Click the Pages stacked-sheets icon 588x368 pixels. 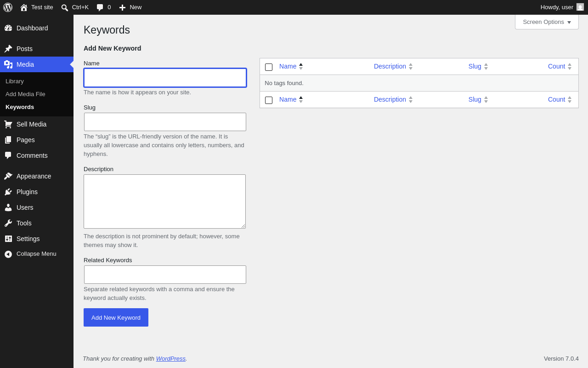(x=8, y=140)
